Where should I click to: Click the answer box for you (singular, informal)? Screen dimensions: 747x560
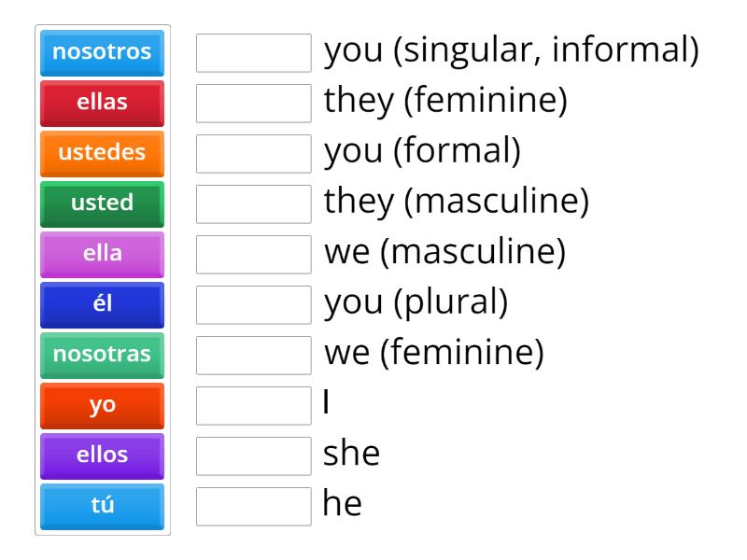tap(254, 53)
